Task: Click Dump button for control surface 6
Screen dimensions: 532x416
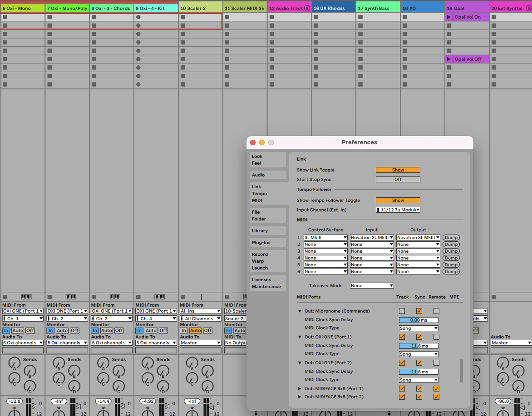Action: pos(451,272)
